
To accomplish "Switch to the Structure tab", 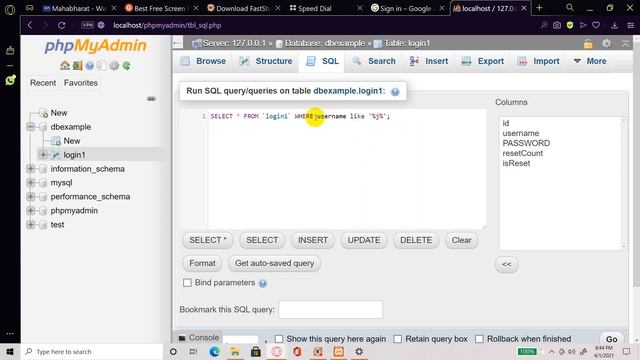I will coord(266,61).
